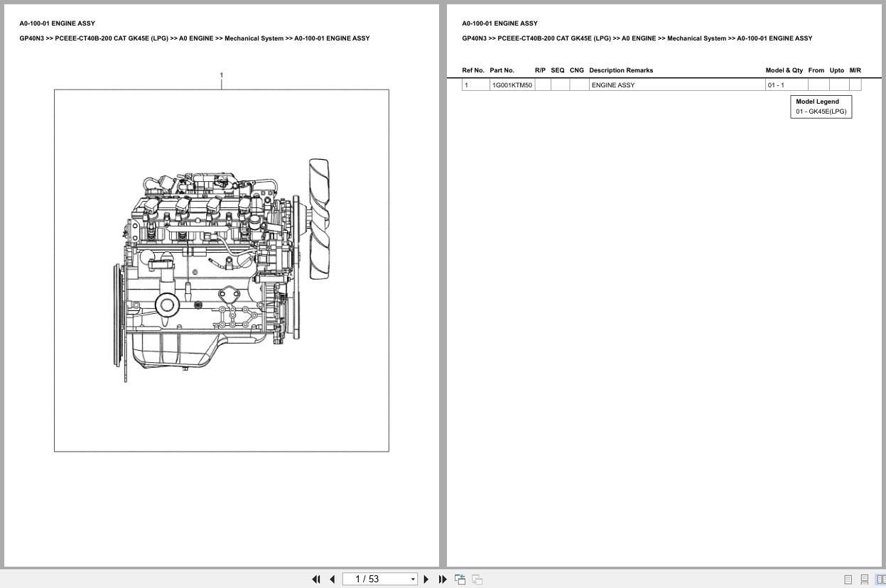
Task: Click part number 1G001KTM50
Action: pyautogui.click(x=512, y=85)
